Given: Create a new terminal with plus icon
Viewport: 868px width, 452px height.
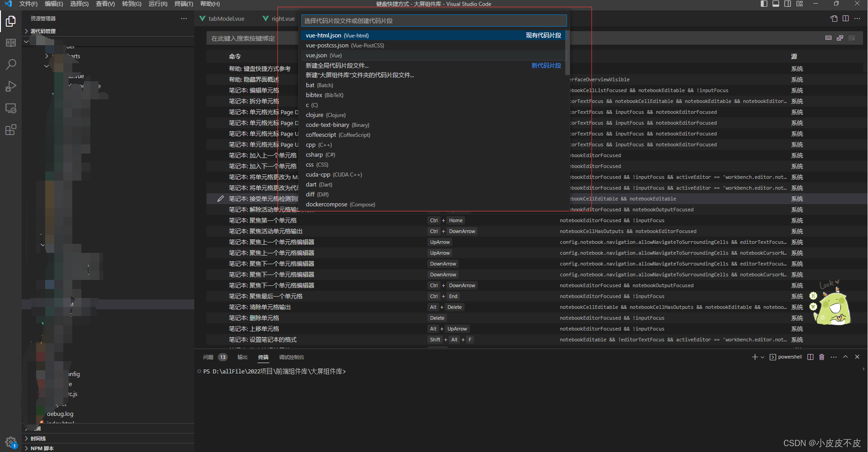Looking at the screenshot, I should [754, 357].
